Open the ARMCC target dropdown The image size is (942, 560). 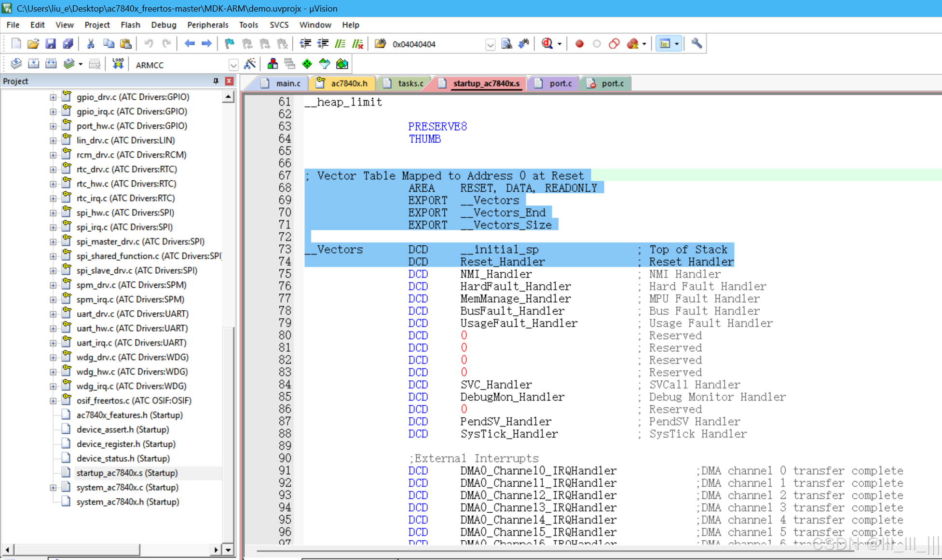pos(233,65)
